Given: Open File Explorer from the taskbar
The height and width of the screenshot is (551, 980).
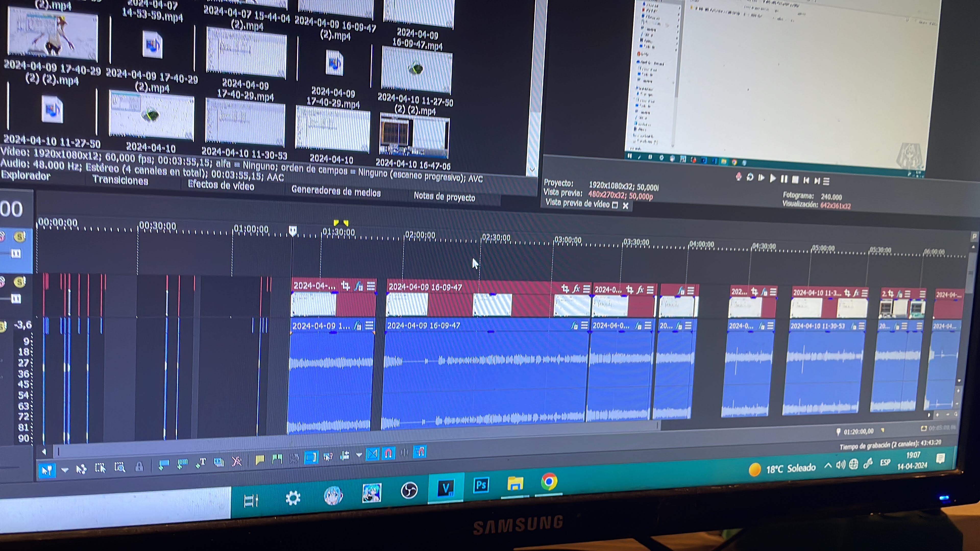Looking at the screenshot, I should [x=515, y=483].
